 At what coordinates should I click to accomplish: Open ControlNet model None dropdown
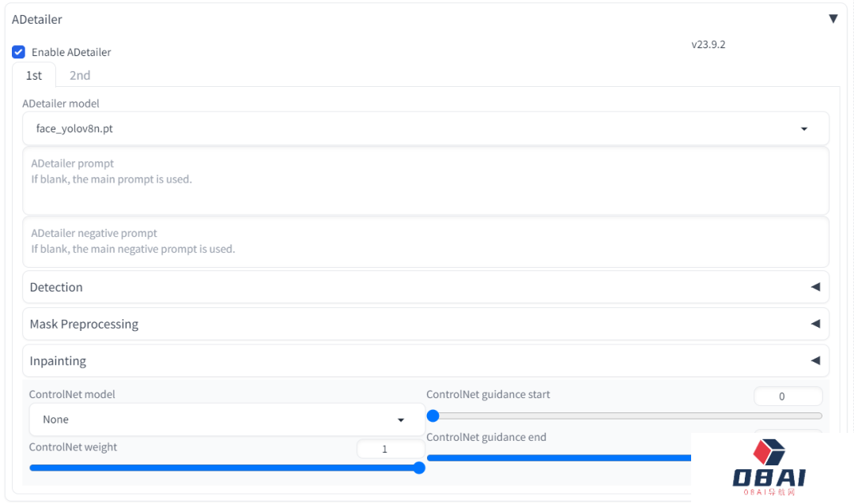point(227,419)
